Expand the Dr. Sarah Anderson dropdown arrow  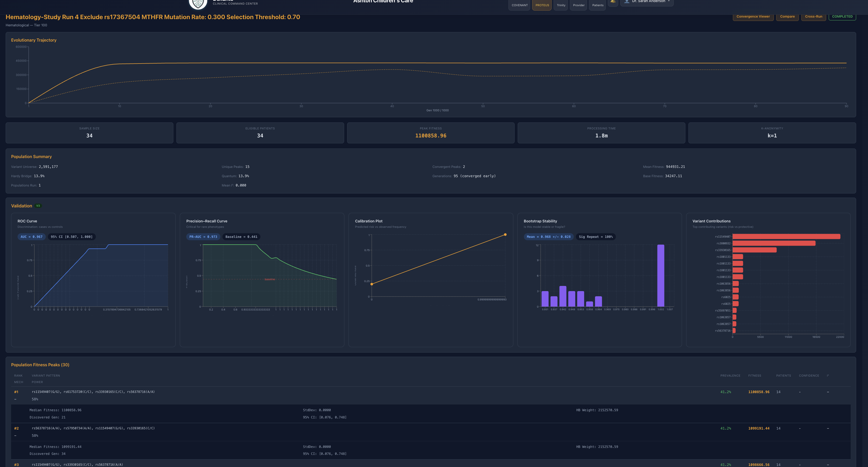click(669, 1)
